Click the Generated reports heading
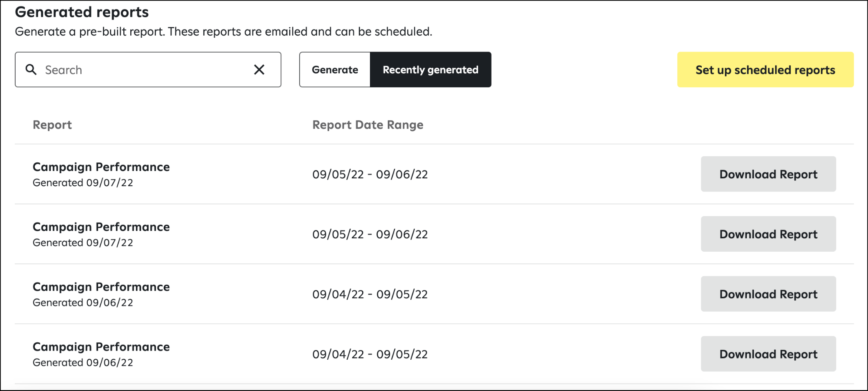The image size is (868, 391). [x=82, y=12]
